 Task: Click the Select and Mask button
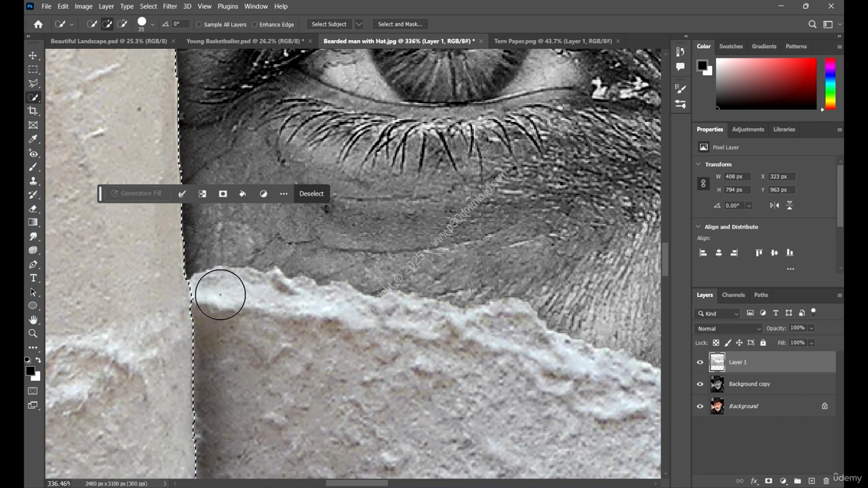(x=399, y=24)
